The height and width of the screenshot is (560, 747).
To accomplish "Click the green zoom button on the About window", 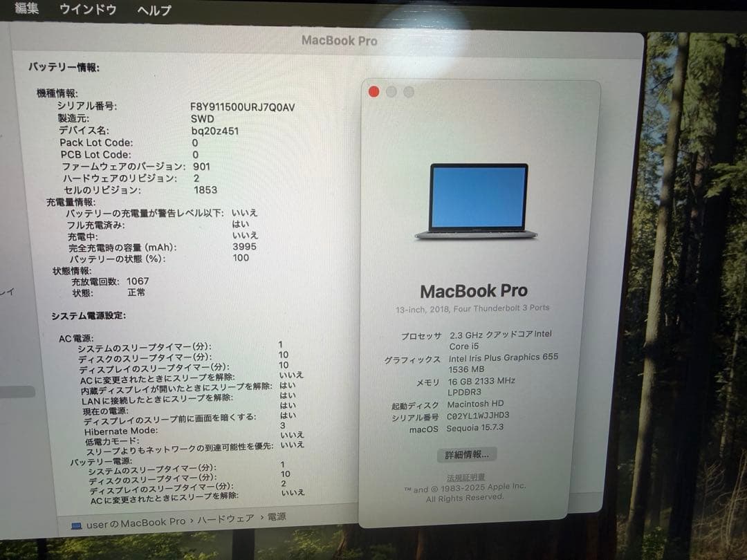I will (407, 91).
